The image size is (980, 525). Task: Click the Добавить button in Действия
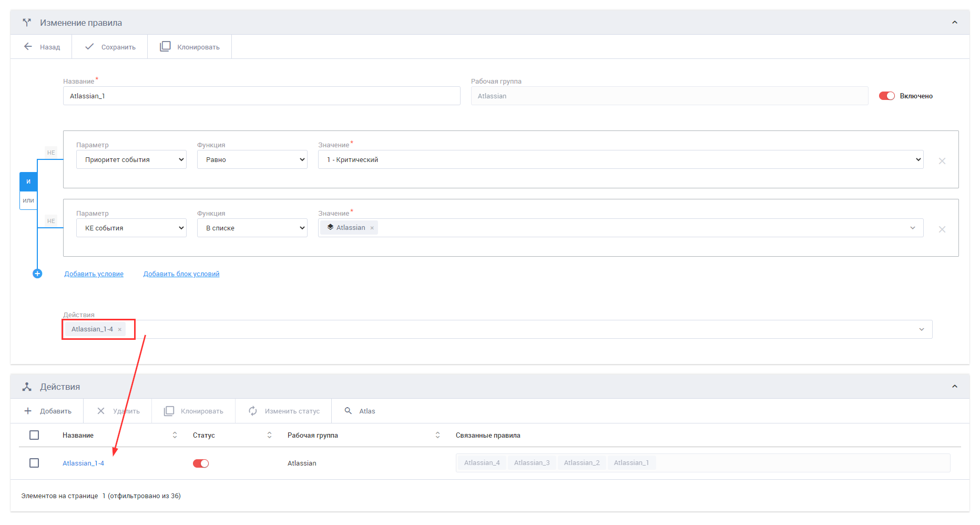point(47,411)
